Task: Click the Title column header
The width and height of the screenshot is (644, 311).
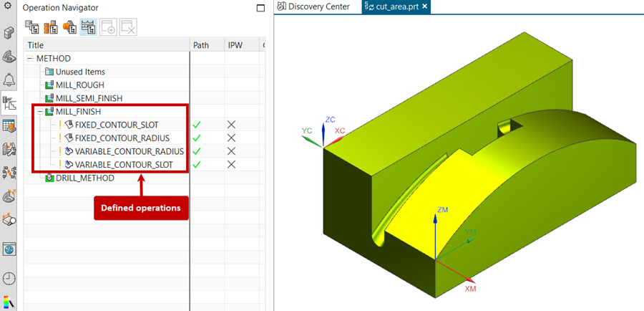Action: 107,45
